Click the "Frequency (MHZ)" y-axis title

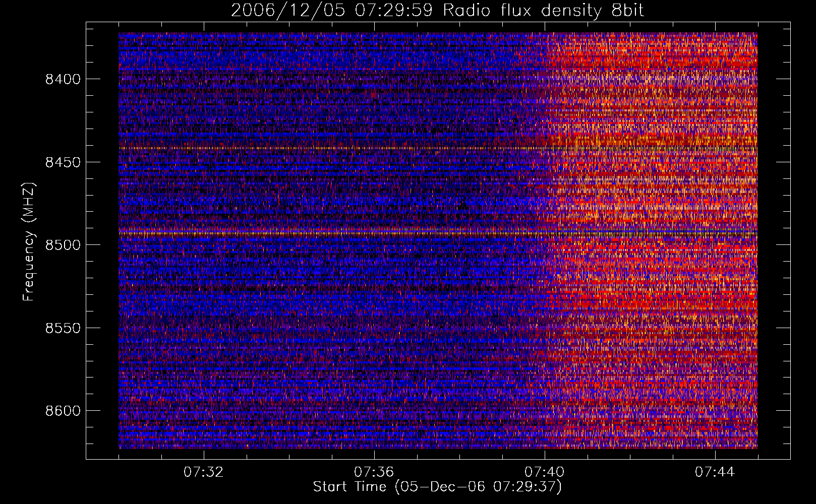point(29,242)
